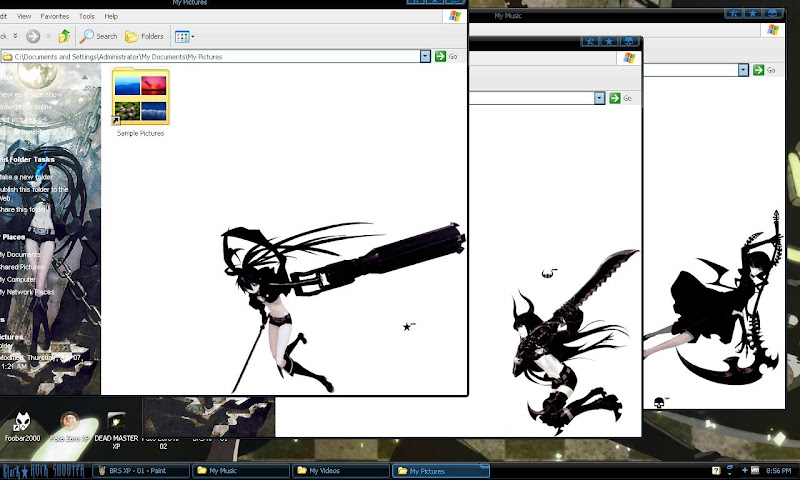The width and height of the screenshot is (800, 480).
Task: Close My Music with the skull button
Action: [772, 13]
